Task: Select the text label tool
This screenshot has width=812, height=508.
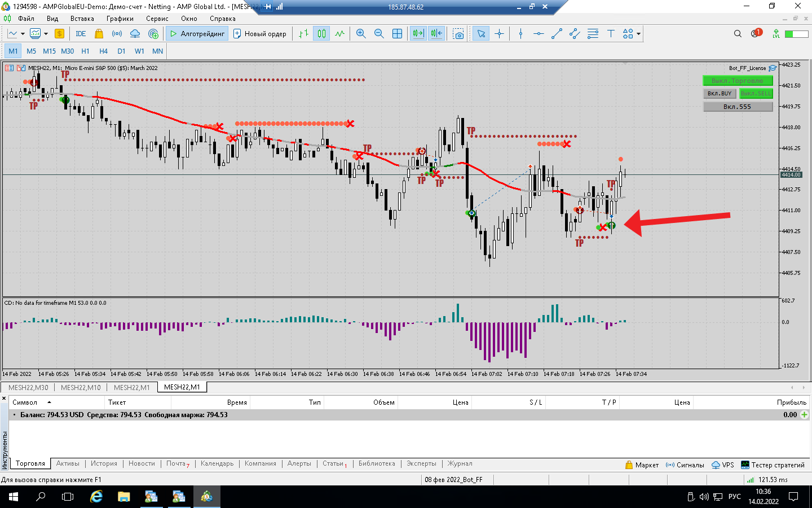Action: [x=611, y=34]
